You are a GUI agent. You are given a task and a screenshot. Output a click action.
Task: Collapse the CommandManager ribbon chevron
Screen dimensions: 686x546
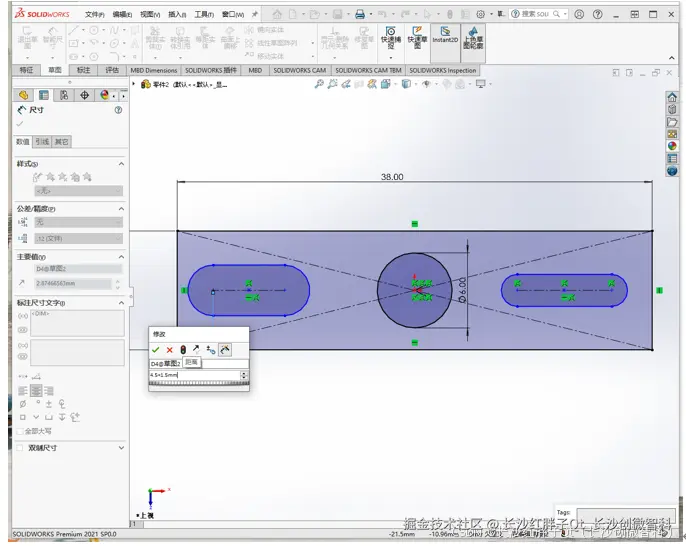point(672,58)
